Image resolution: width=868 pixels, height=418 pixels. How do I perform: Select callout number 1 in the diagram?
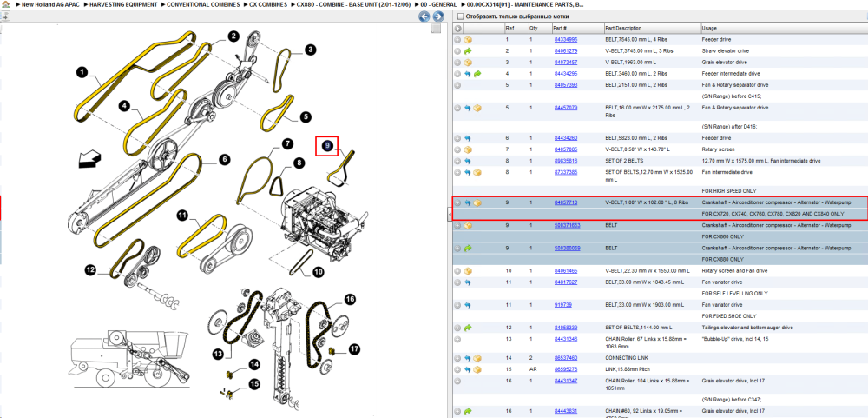[x=82, y=72]
